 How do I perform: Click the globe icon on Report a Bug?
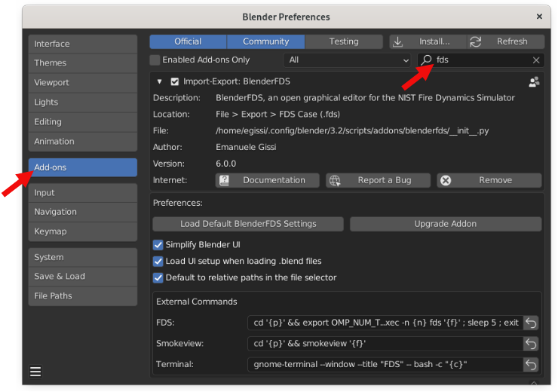click(335, 180)
